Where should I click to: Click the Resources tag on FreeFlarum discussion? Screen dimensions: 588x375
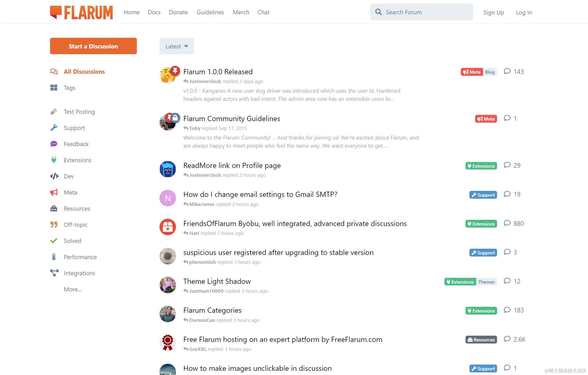[481, 340]
